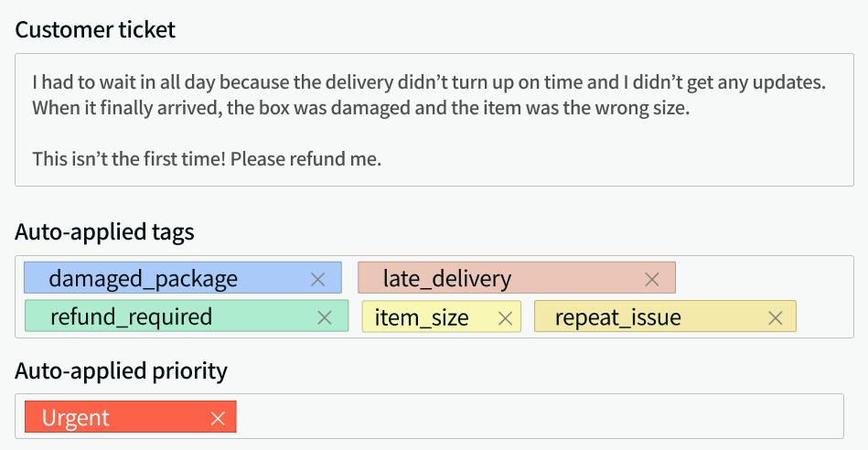Dismiss the refund_required tag via its X
The height and width of the screenshot is (450, 868).
pyautogui.click(x=324, y=317)
